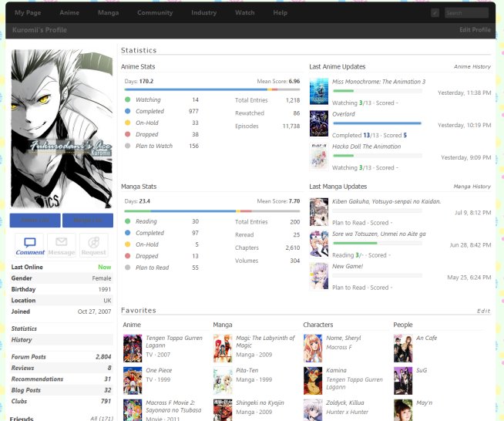Click the Message envelope icon
Screen dimensions: 504x421
coord(62,243)
